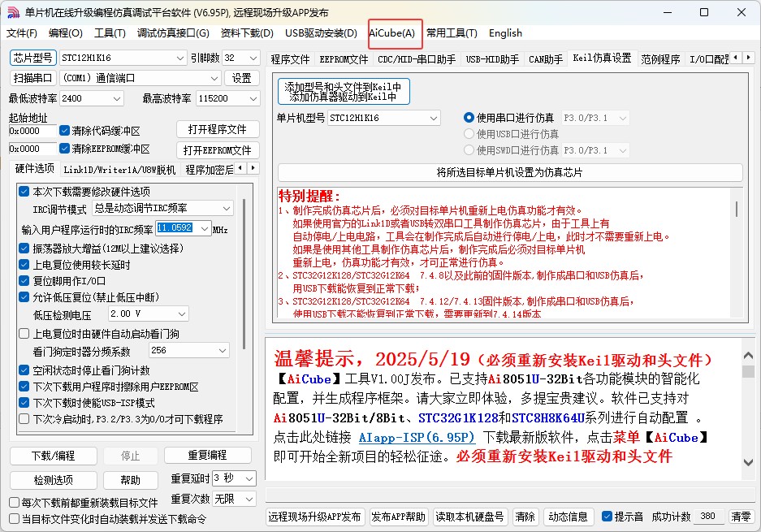
Task: Switch to USB-HID助手 tab
Action: (492, 59)
